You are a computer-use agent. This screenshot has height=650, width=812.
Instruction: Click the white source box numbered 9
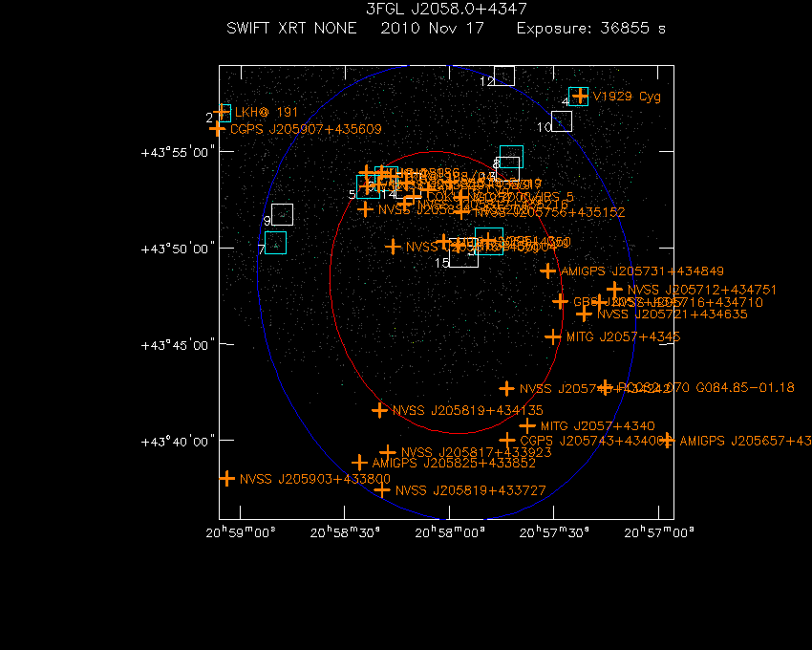pyautogui.click(x=282, y=214)
